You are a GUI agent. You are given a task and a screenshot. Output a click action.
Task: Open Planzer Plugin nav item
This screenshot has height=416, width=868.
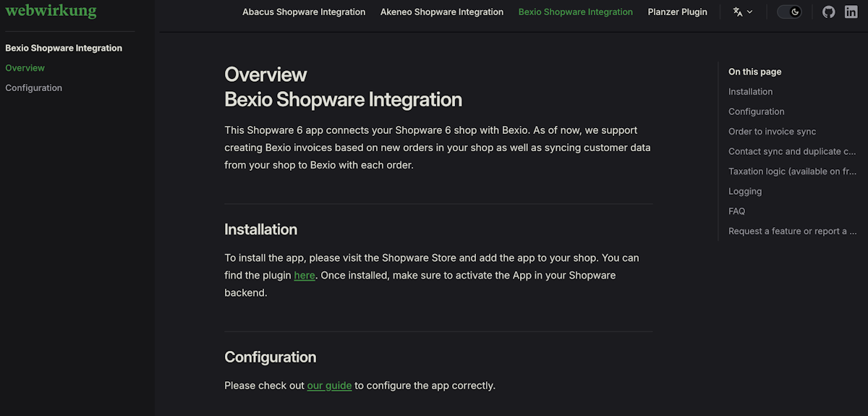coord(678,12)
